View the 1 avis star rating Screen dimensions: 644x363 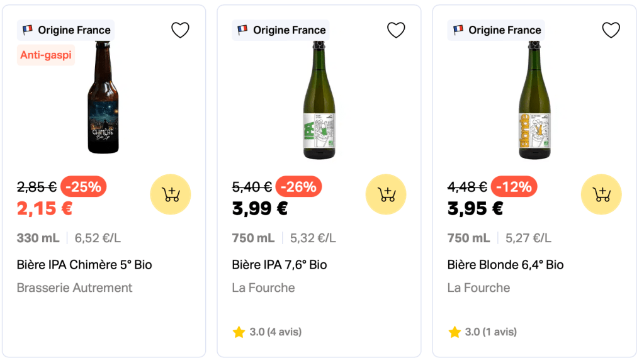482,332
